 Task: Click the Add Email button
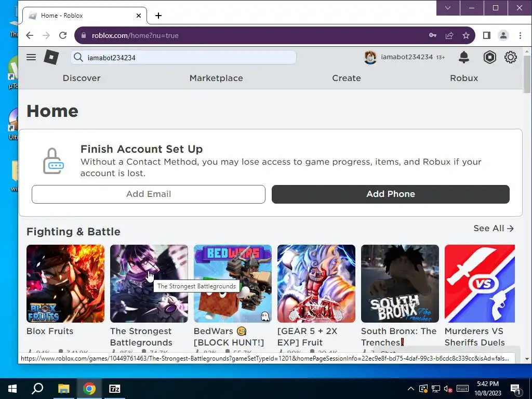[x=149, y=194]
